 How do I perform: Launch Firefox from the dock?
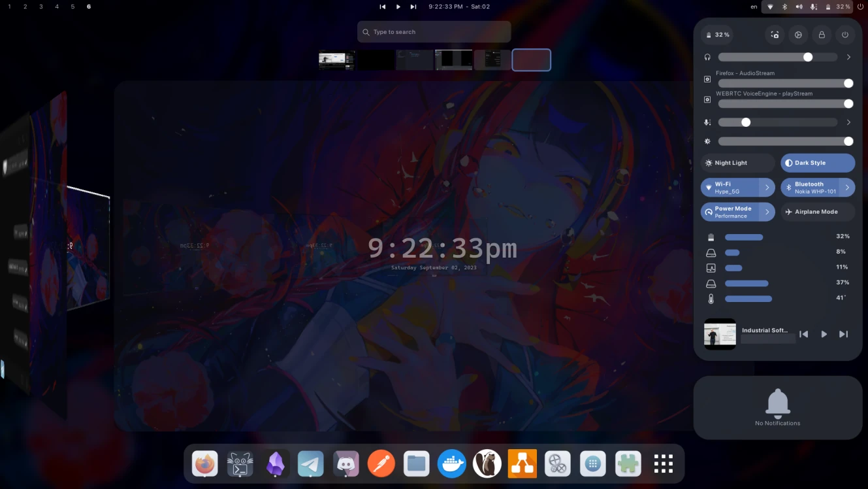point(204,464)
